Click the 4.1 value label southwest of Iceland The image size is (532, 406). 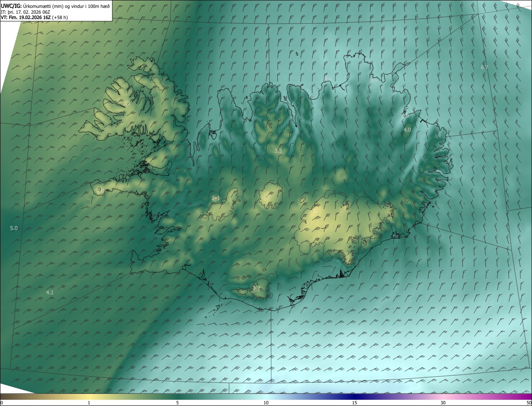pyautogui.click(x=49, y=293)
